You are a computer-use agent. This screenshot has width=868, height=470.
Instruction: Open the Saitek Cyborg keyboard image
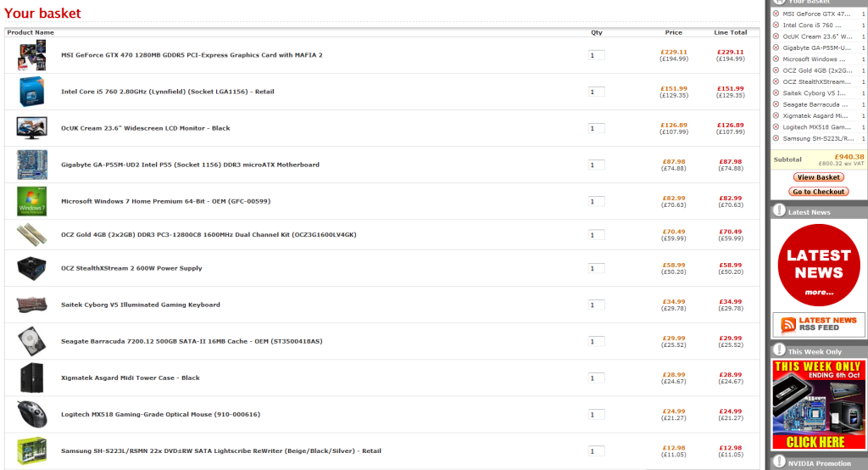point(31,305)
